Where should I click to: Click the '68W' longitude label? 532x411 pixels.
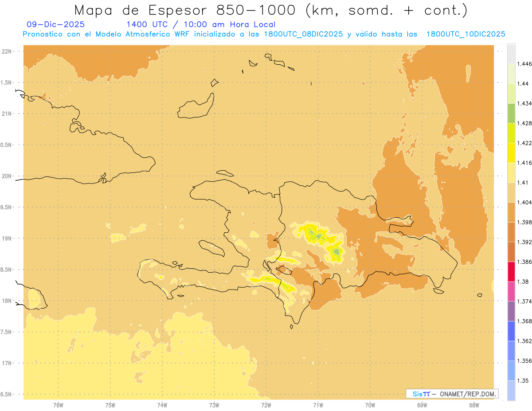click(474, 405)
